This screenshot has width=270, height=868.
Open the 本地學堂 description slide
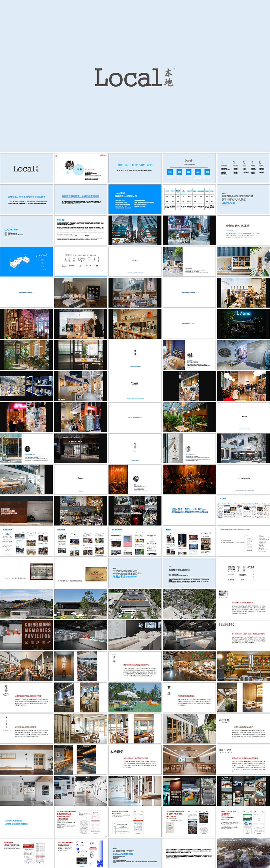tap(135, 759)
